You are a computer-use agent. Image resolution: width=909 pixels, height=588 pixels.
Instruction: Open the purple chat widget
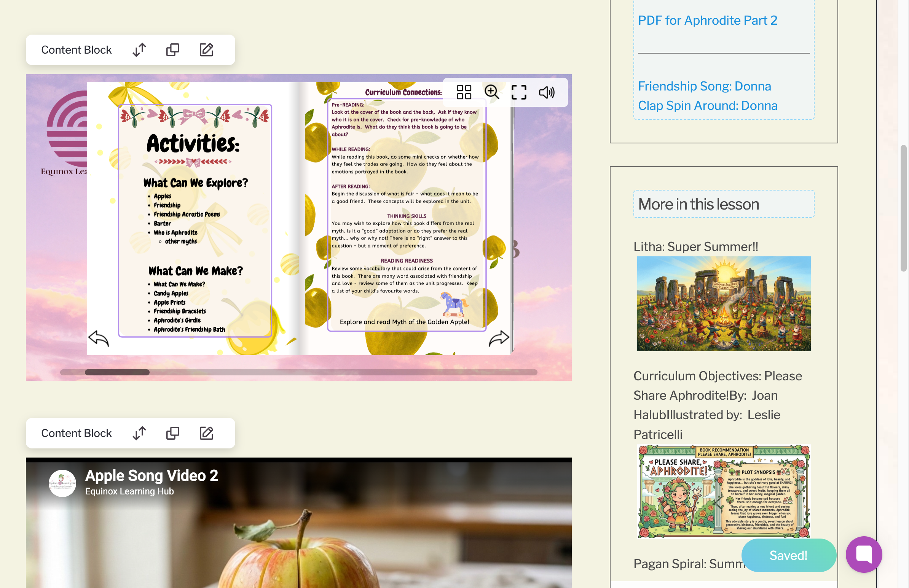coord(864,555)
